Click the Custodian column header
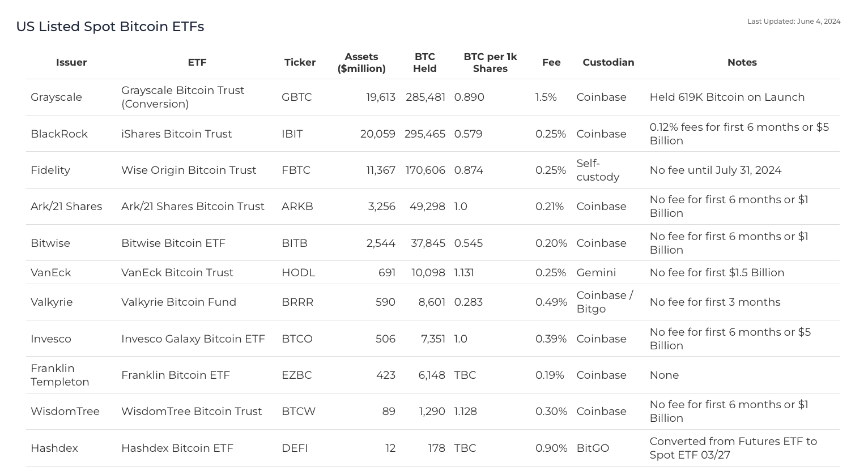The width and height of the screenshot is (868, 475). pos(608,62)
